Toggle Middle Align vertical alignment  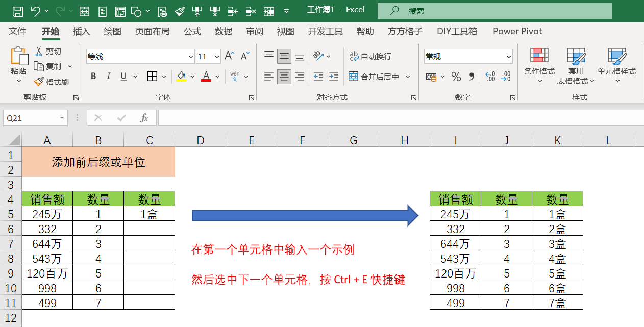coord(284,56)
